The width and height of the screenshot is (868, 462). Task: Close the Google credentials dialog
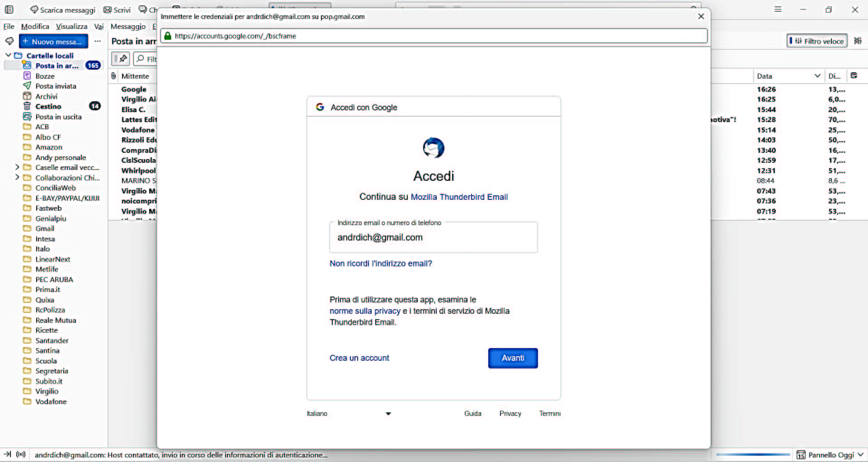[x=701, y=16]
